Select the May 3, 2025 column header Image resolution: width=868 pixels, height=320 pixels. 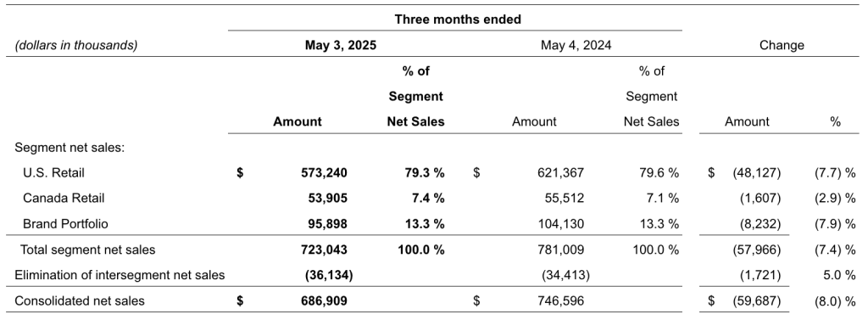(341, 46)
